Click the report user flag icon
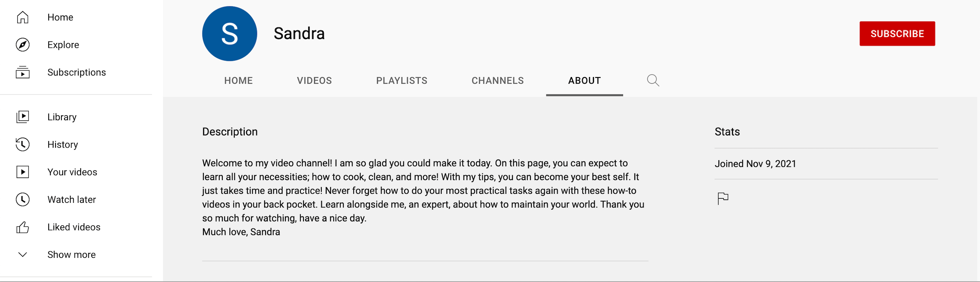This screenshot has height=282, width=980. 723,198
